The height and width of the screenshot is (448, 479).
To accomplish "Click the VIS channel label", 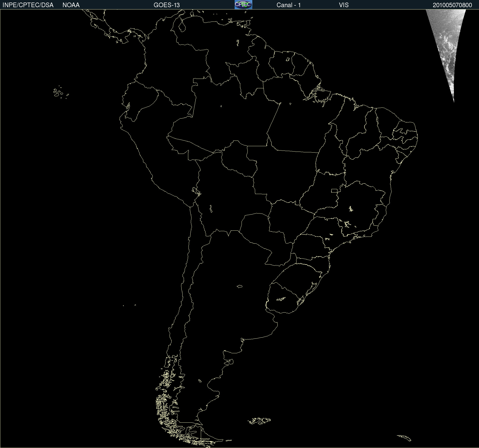I will point(343,5).
